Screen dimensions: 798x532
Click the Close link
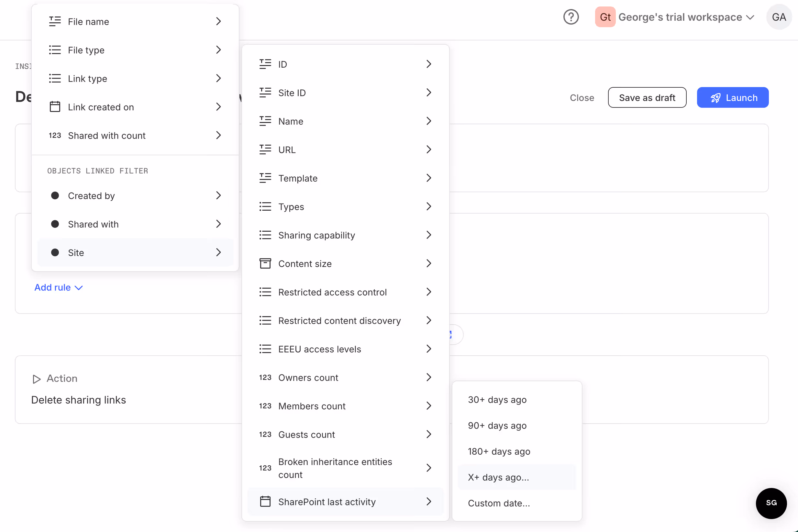(x=582, y=98)
